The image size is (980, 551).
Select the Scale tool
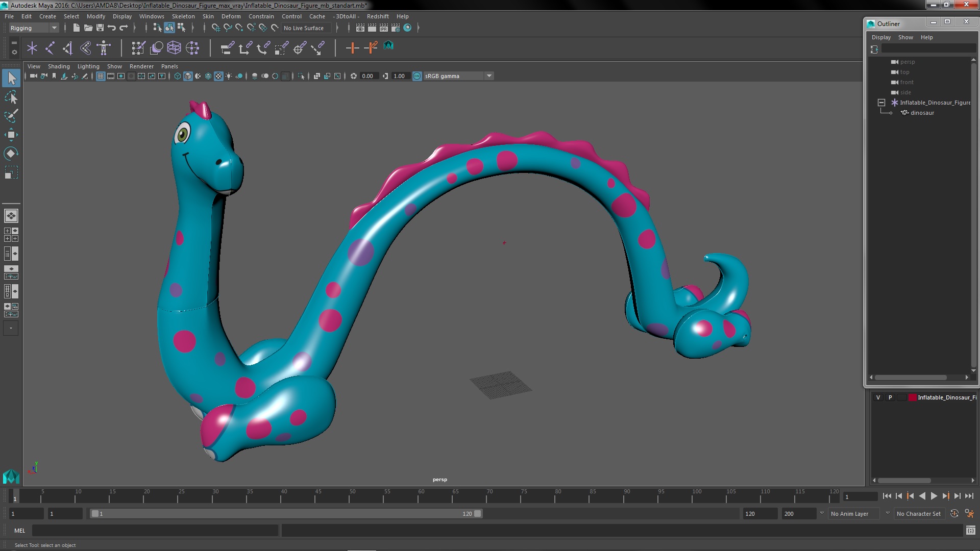coord(11,172)
